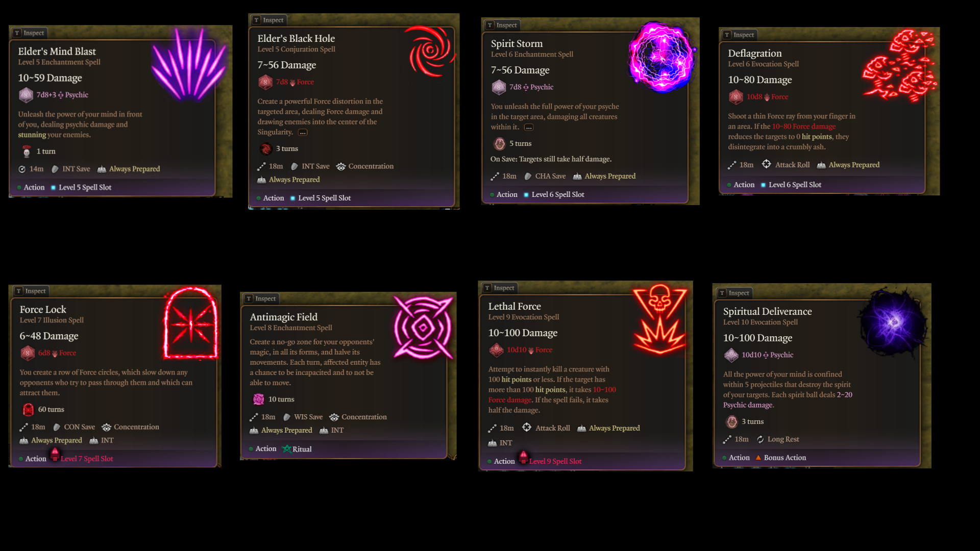Click the Deflagration red shards icon
980x551 pixels.
click(x=899, y=65)
